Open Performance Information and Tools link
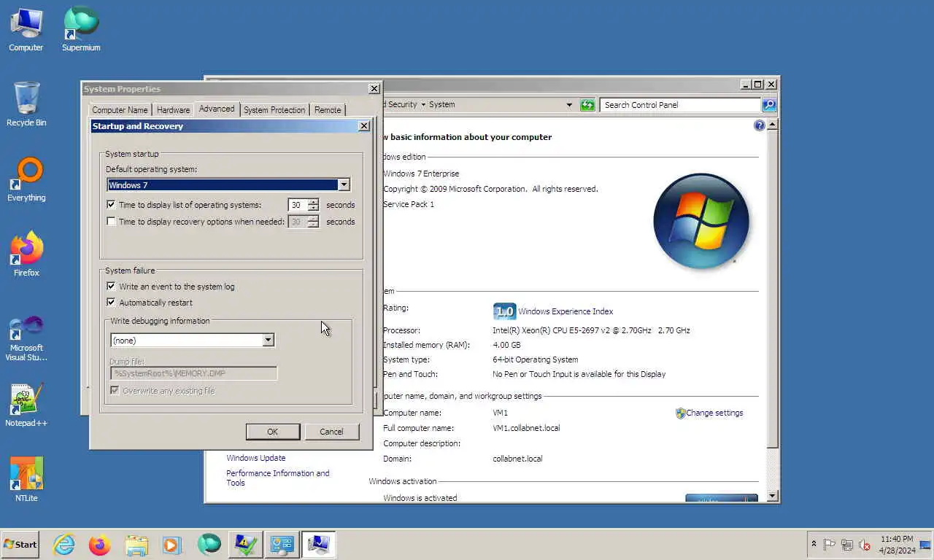Viewport: 934px width, 560px height. pos(277,478)
